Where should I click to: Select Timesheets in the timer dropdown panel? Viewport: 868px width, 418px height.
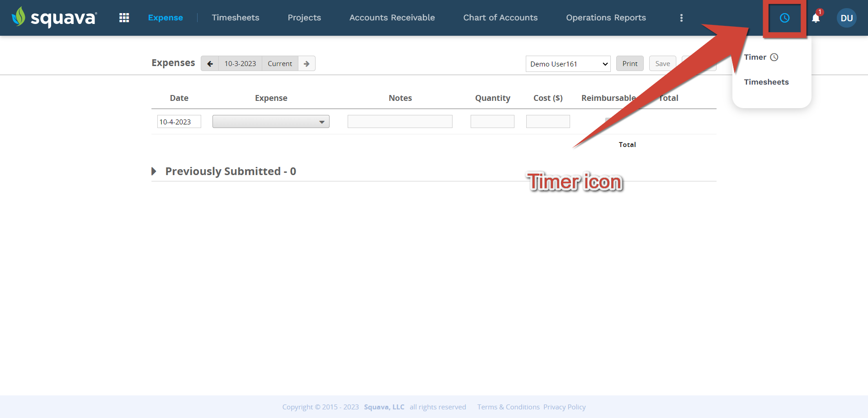766,82
